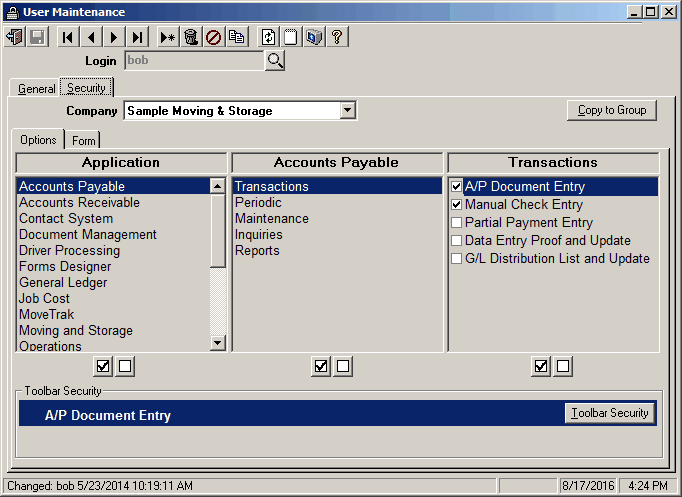Select Maintenance in Accounts Payable list
The width and height of the screenshot is (682, 497).
(338, 218)
